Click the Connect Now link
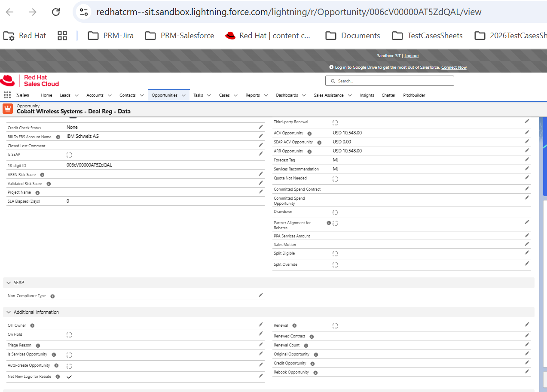This screenshot has width=547, height=392. click(454, 67)
